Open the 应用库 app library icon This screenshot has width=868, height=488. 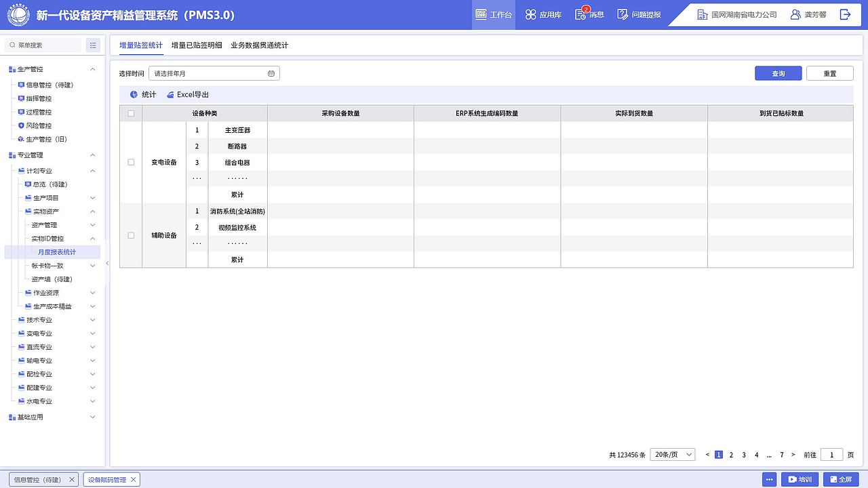[530, 14]
